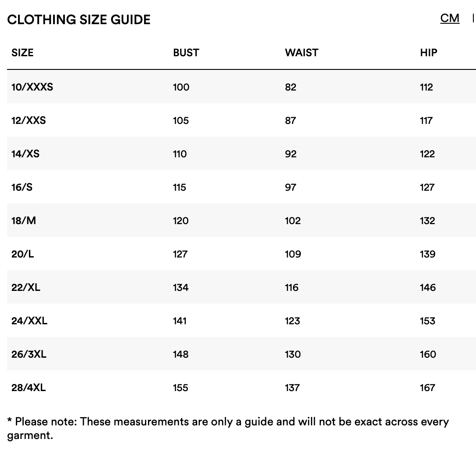476x457 pixels.
Task: Click the BUST column header
Action: pos(186,53)
